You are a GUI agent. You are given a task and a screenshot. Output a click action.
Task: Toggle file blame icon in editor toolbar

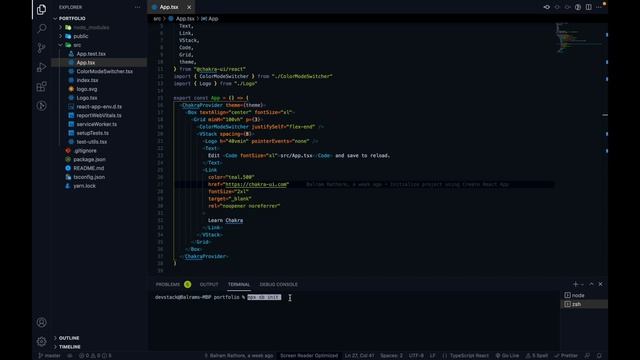[x=578, y=7]
